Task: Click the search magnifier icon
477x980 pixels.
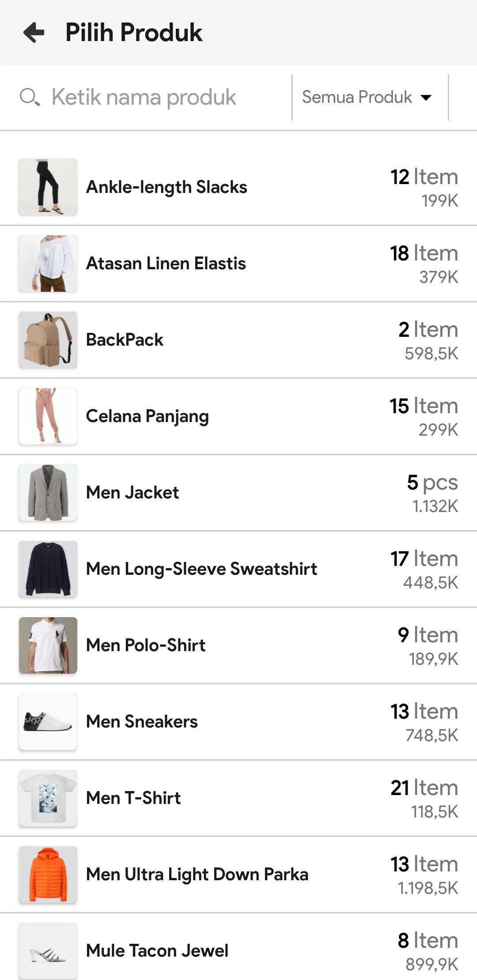Action: [30, 97]
